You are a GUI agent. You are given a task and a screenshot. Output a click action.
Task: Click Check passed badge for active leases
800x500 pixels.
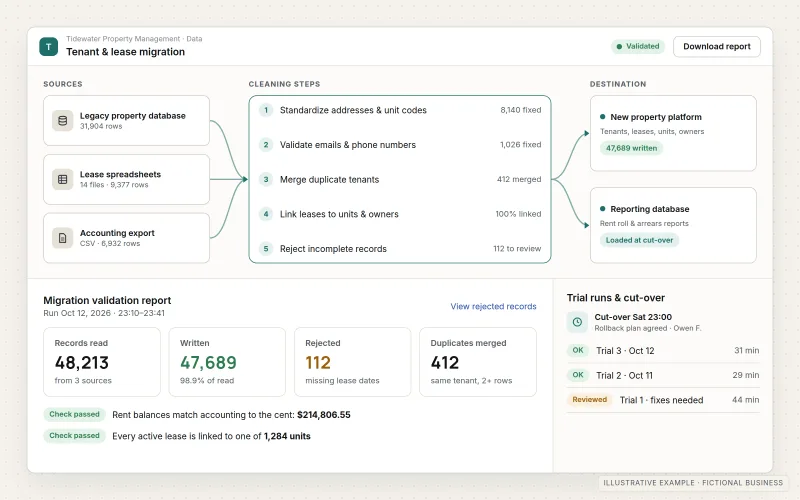pyautogui.click(x=74, y=436)
